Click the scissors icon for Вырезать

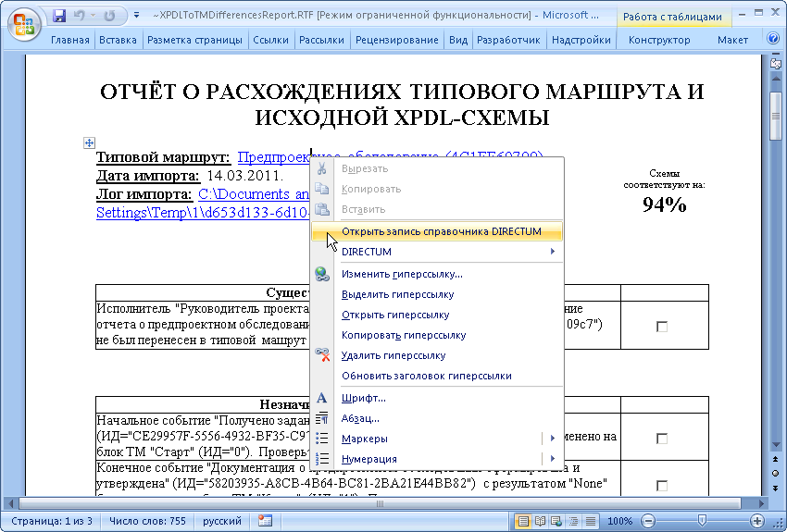click(321, 168)
